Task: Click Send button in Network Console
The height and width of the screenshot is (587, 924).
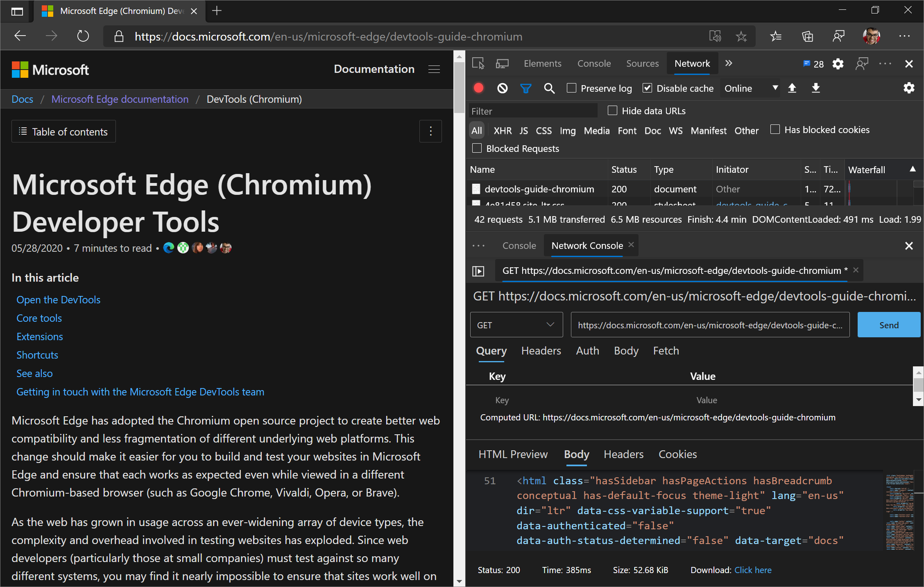Action: (890, 325)
